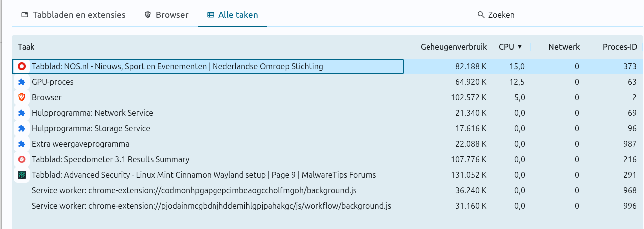Sort by the Netwerk column header

tap(564, 47)
